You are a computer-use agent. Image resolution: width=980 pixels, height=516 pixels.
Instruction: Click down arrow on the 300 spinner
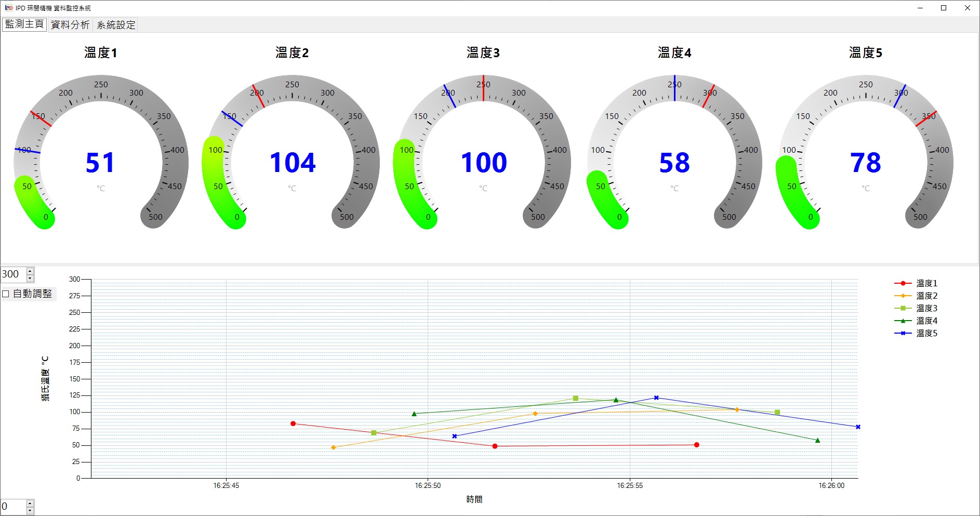(x=30, y=278)
